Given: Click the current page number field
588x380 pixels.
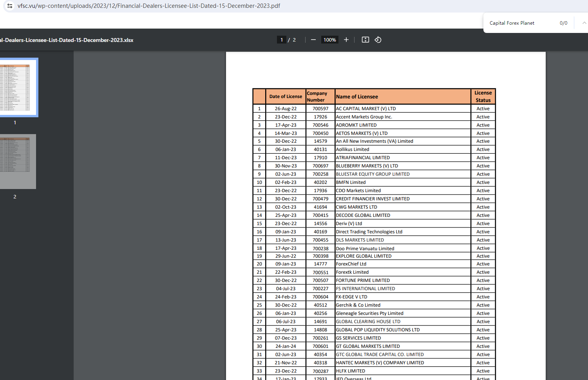Looking at the screenshot, I should (281, 40).
